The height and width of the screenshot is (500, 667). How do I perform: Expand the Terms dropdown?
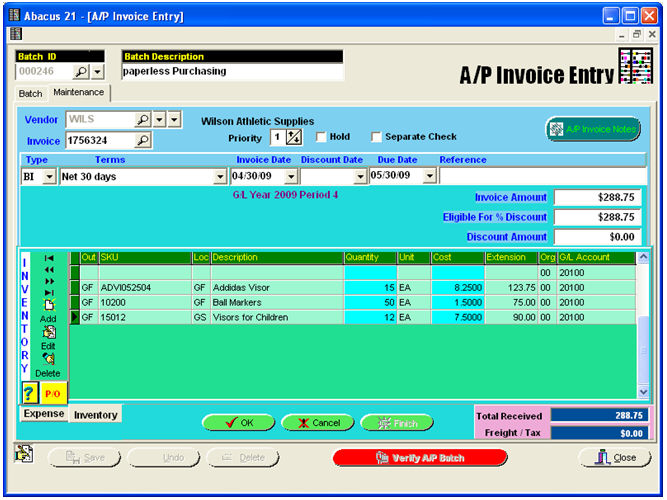(x=220, y=176)
